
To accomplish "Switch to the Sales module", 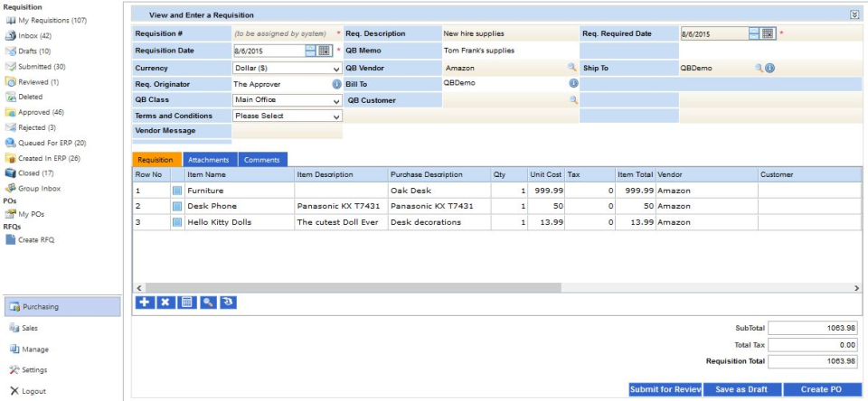I will (24, 328).
